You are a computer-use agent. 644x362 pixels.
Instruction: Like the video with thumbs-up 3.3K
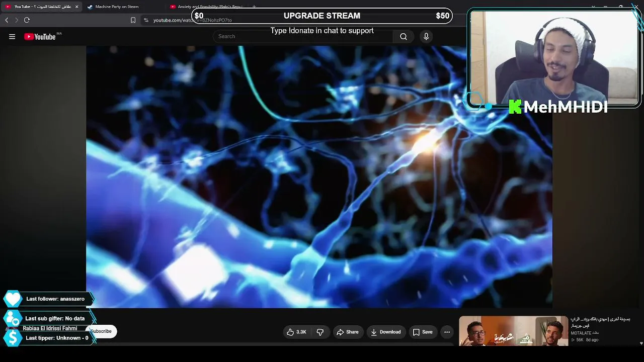point(296,332)
